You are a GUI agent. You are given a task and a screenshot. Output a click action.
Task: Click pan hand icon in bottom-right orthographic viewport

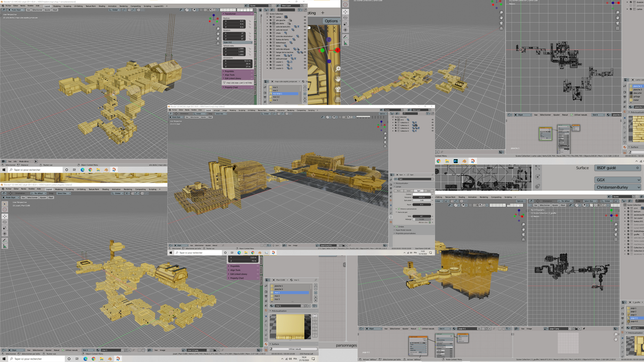[616, 229]
